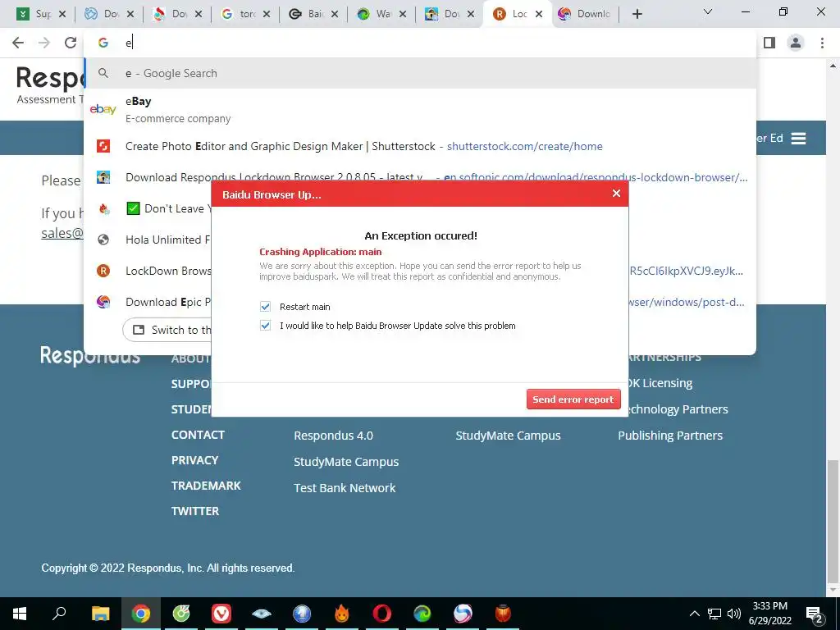Close the Baidu Browser Update dialog
The width and height of the screenshot is (840, 630).
(616, 194)
